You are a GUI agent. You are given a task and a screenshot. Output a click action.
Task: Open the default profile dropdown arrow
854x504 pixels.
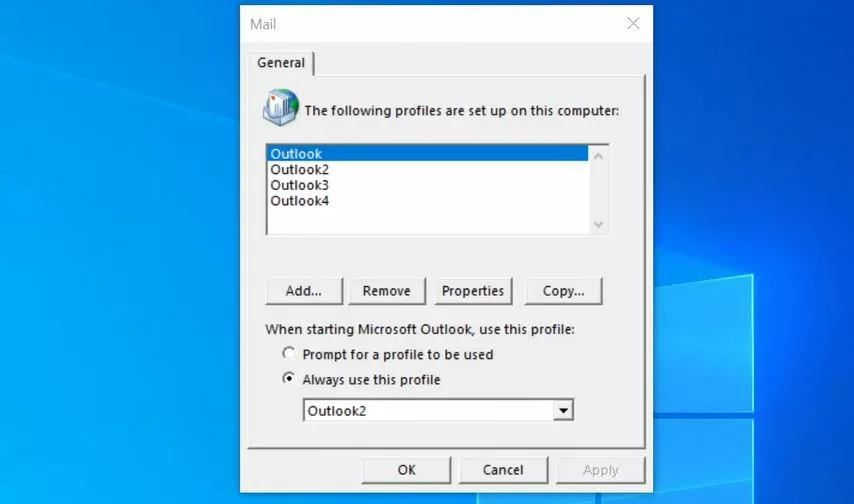click(563, 410)
